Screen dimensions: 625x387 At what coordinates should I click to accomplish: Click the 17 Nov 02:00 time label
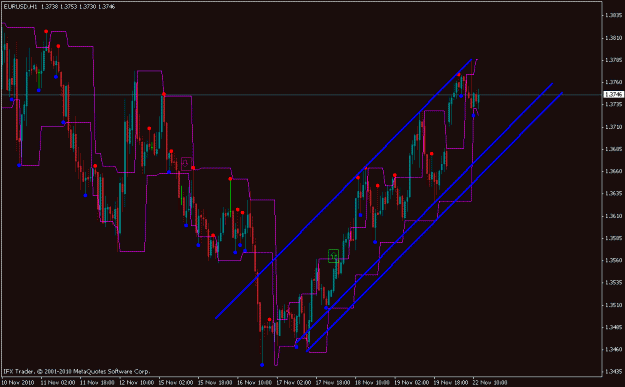(x=293, y=383)
